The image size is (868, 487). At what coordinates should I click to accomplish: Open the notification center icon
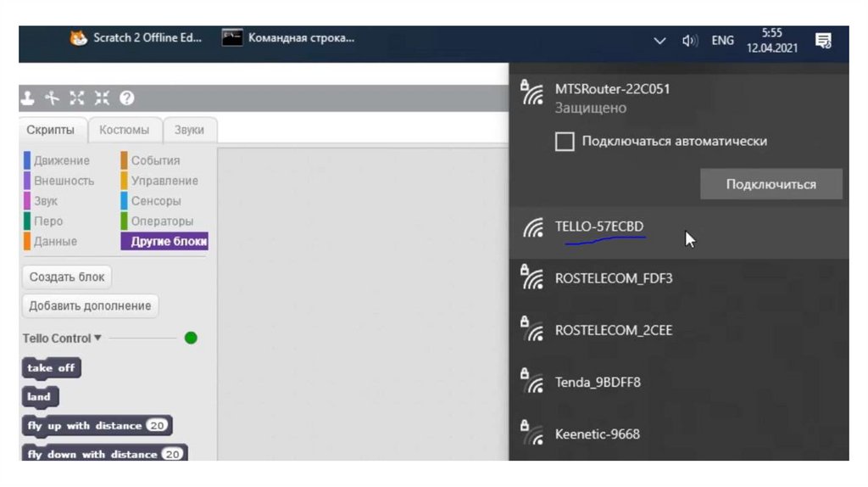823,41
